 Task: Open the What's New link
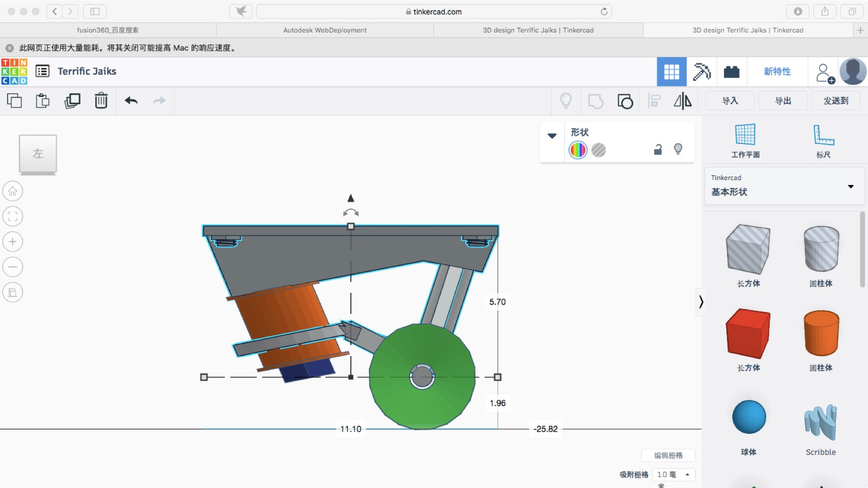(777, 72)
